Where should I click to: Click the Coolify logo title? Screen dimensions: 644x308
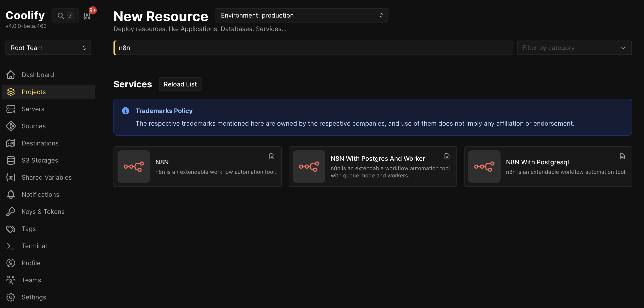click(x=25, y=16)
